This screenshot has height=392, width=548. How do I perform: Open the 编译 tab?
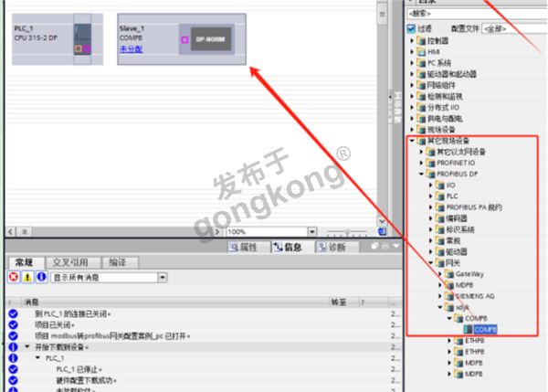118,262
